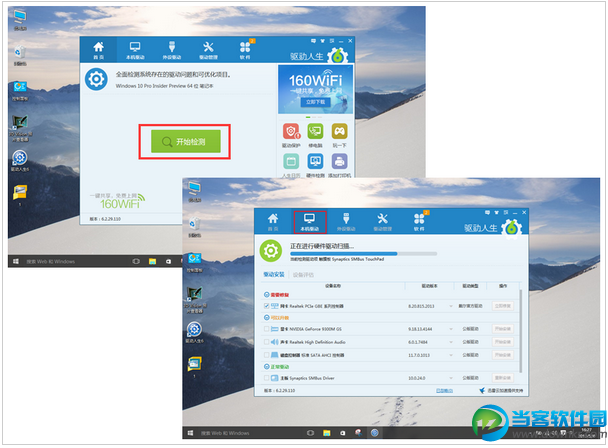Open 软件 tab in upper window
Viewport: 608px width, 448px height.
245,50
